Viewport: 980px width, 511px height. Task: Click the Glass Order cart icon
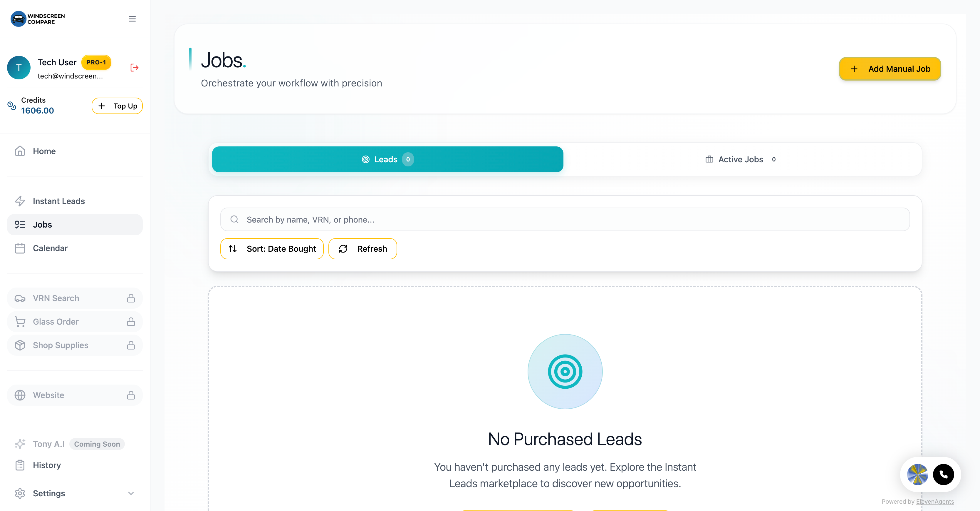pyautogui.click(x=20, y=322)
